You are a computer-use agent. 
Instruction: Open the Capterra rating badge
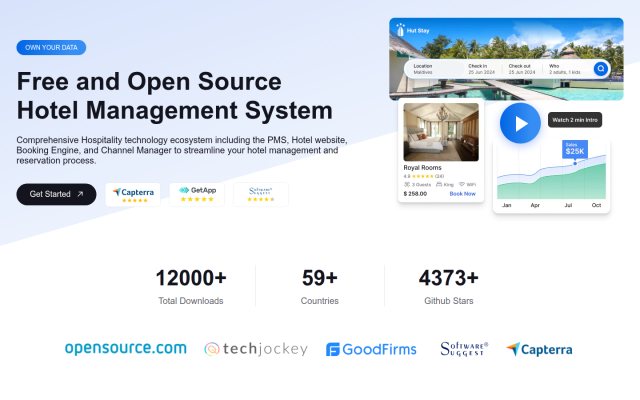tap(133, 195)
